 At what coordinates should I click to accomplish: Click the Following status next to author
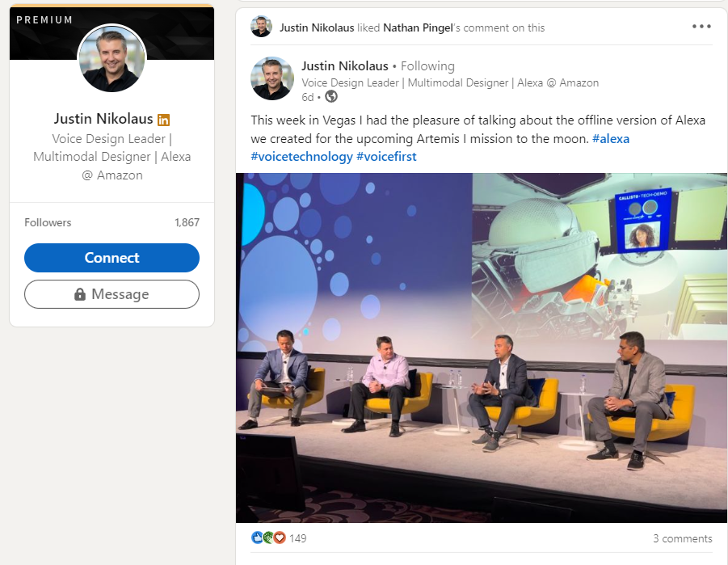pyautogui.click(x=427, y=66)
